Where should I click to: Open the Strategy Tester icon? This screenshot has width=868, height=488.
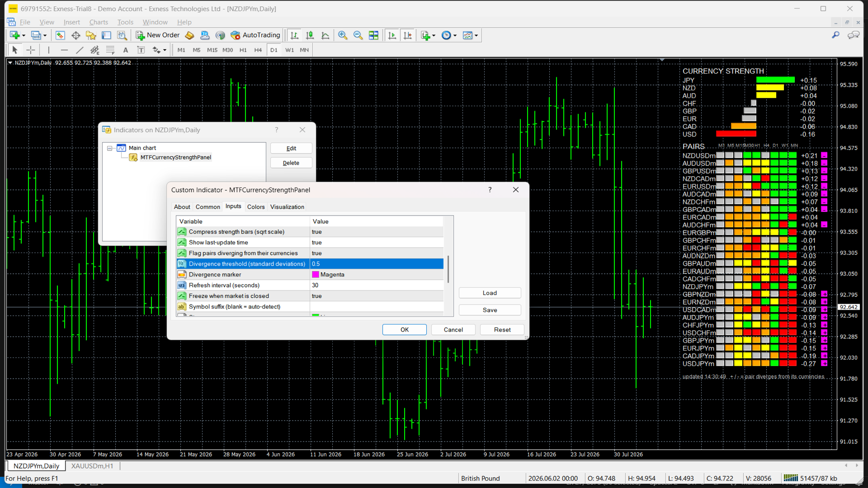click(122, 35)
